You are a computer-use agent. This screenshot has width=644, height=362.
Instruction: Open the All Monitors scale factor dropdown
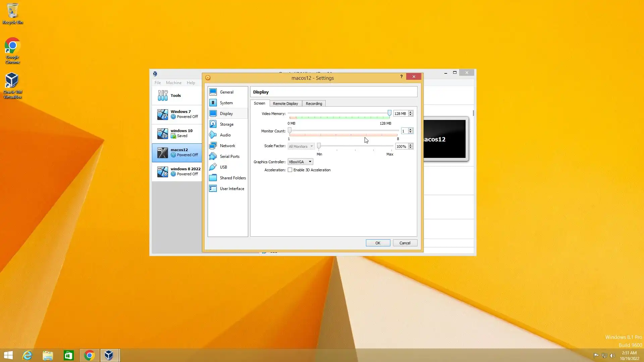click(301, 146)
